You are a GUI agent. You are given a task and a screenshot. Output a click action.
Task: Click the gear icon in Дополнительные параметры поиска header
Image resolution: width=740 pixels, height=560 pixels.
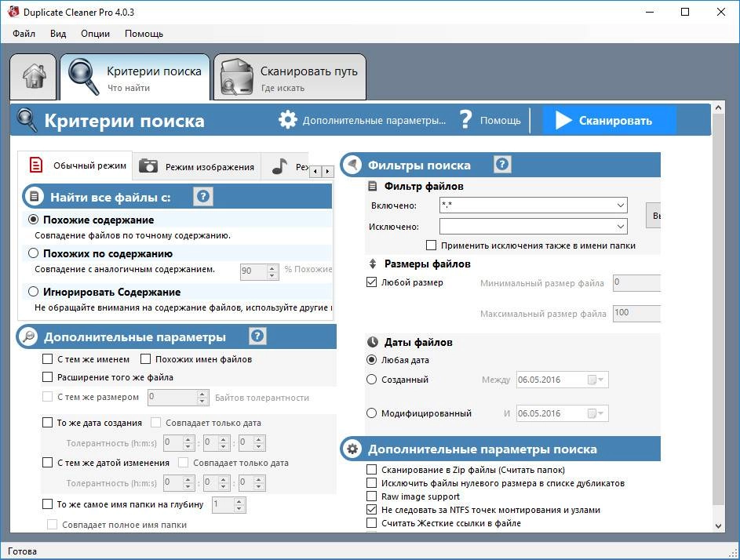[352, 449]
